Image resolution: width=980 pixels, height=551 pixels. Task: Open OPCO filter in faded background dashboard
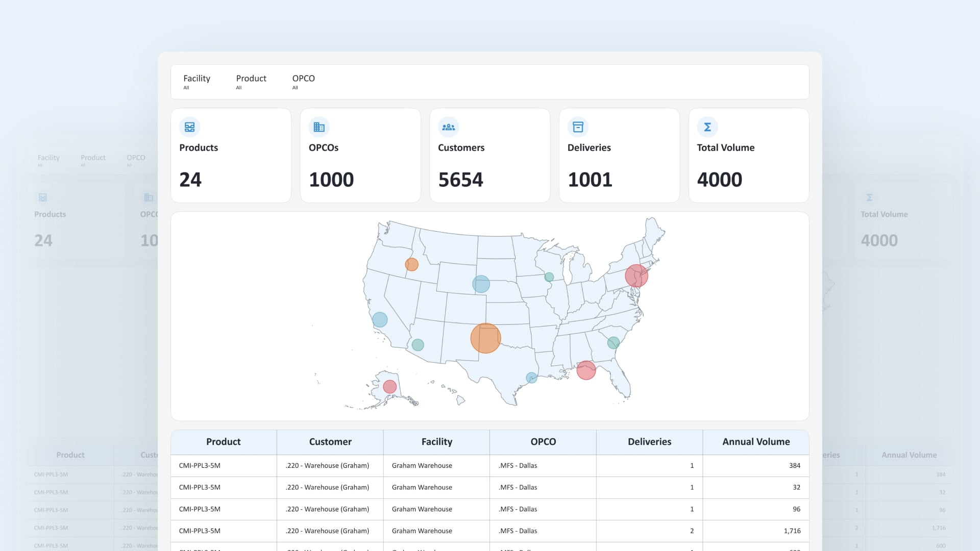click(x=136, y=160)
